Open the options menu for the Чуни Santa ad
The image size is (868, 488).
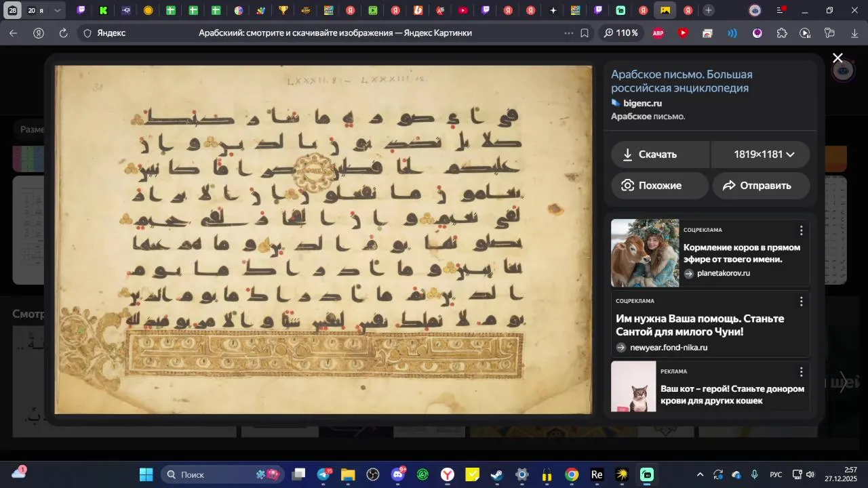[801, 301]
